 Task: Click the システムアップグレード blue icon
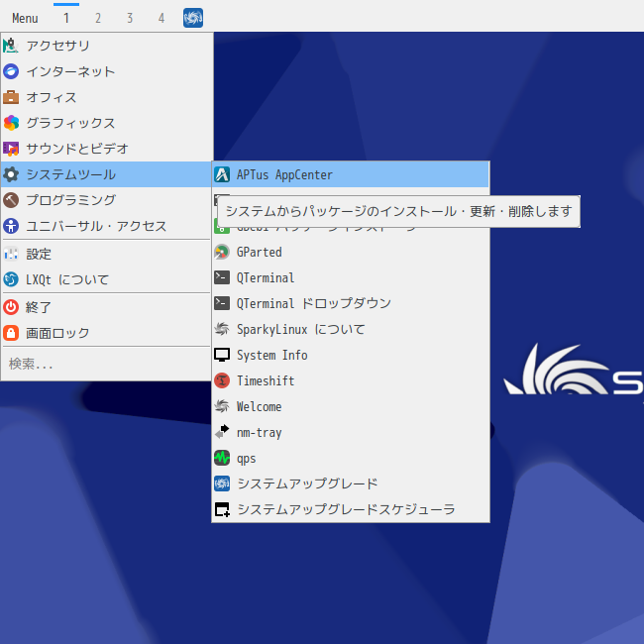pyautogui.click(x=222, y=483)
